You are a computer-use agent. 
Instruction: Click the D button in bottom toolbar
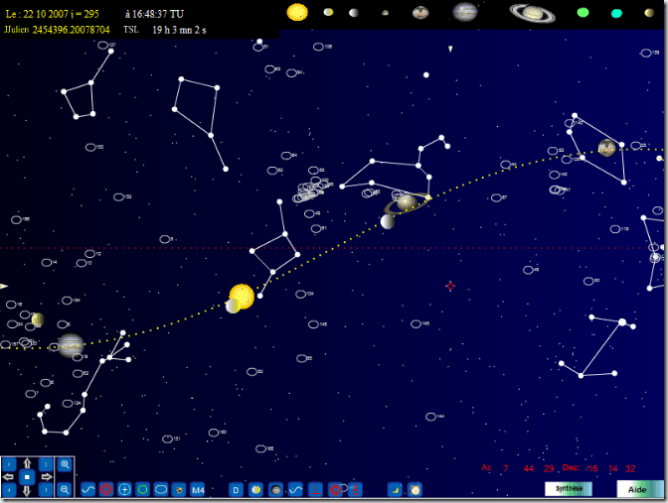[236, 489]
